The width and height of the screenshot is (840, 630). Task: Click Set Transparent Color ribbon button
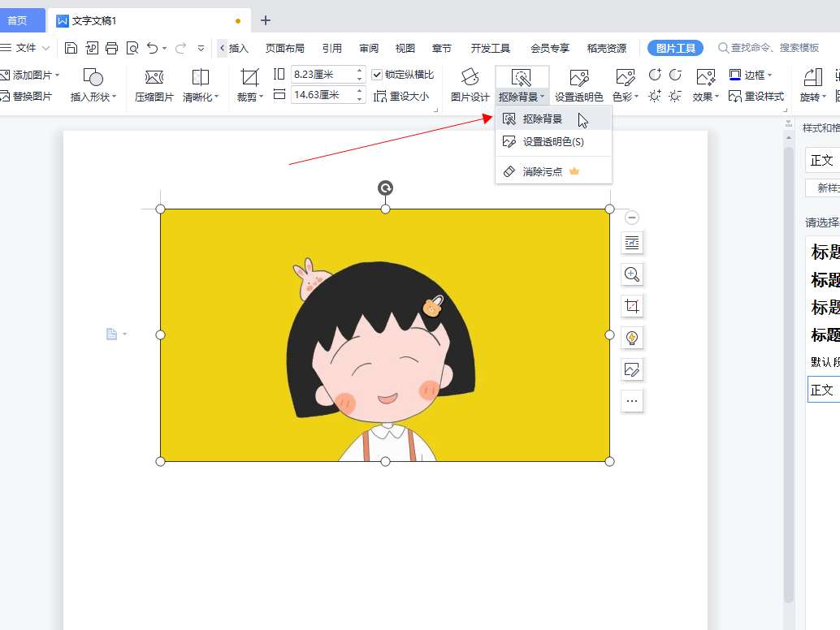coord(578,85)
